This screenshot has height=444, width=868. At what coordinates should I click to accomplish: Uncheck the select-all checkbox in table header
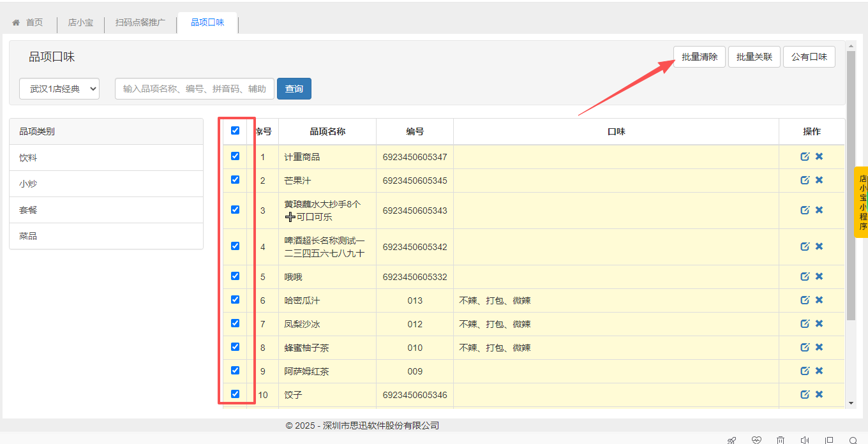[235, 130]
